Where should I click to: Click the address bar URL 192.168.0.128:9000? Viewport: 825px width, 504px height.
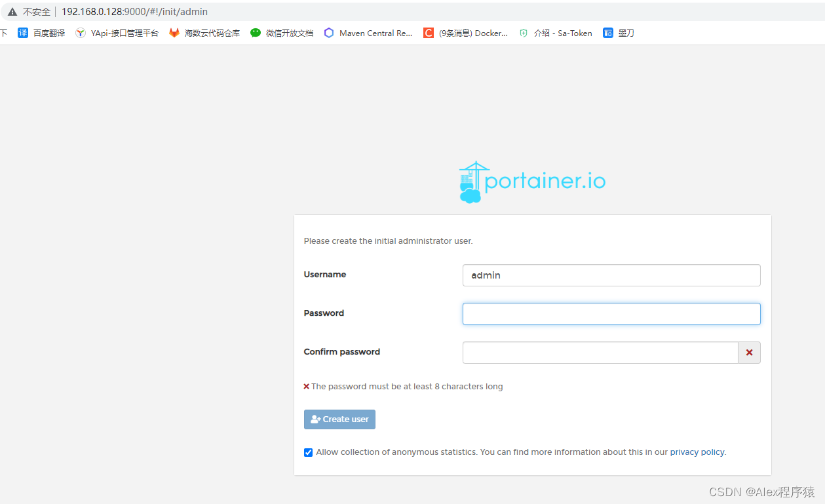coord(134,12)
